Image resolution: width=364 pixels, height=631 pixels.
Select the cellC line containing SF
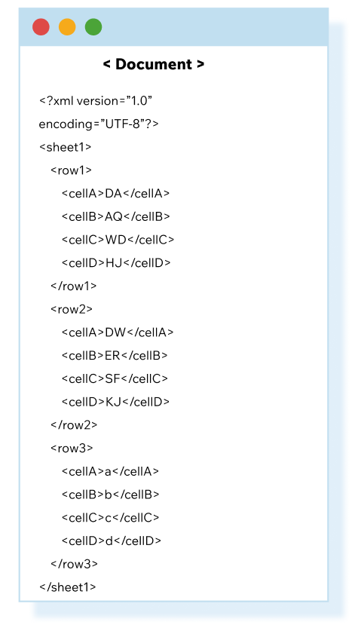[115, 378]
